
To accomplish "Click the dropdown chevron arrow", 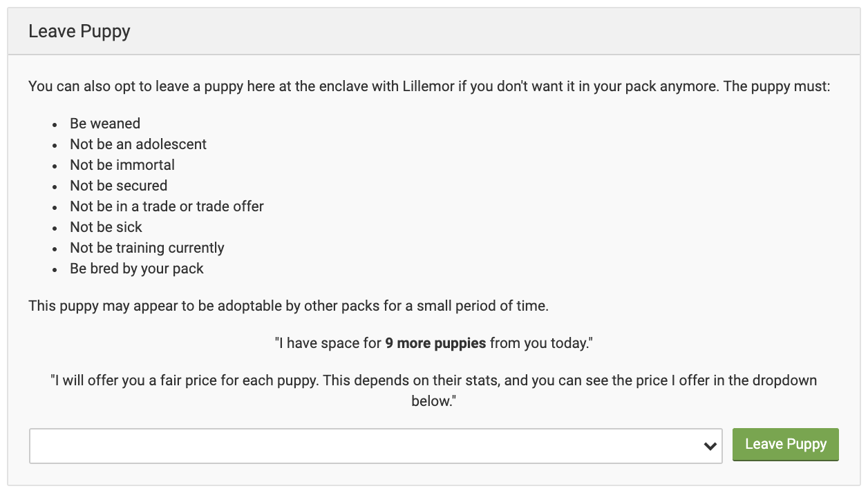I will tap(709, 446).
